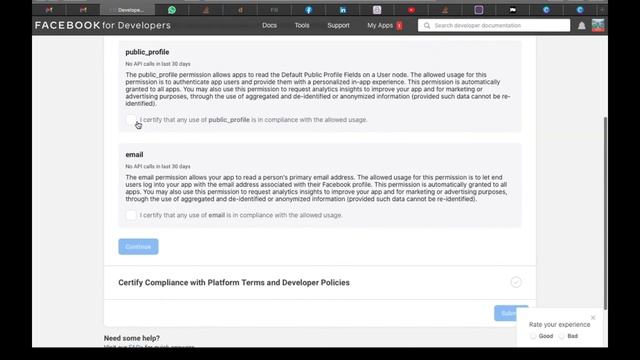Expand Certify Compliance with Platform Terms section
The height and width of the screenshot is (360, 640).
coord(320,282)
